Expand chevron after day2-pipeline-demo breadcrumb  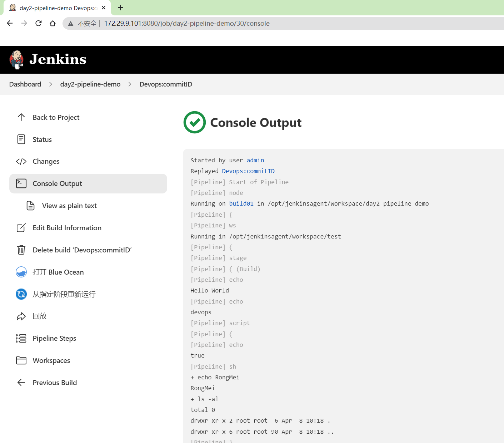tap(130, 84)
